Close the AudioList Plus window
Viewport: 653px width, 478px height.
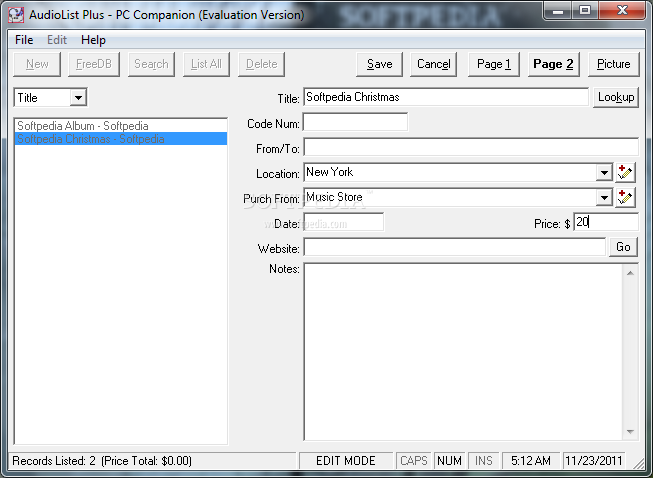[x=623, y=10]
